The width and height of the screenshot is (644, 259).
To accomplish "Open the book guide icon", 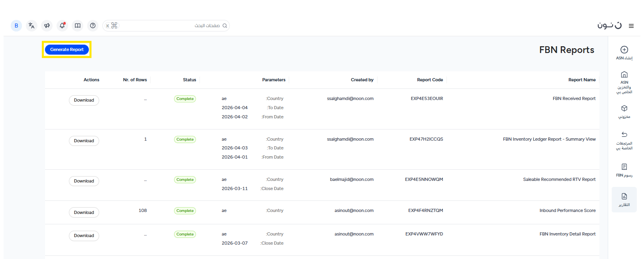I will click(x=78, y=26).
